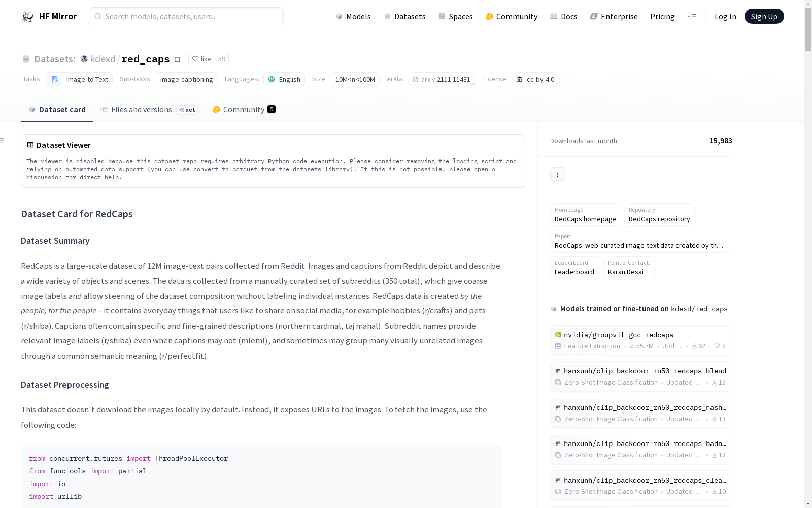Click the Datasets breadcrumb icon

tap(26, 59)
